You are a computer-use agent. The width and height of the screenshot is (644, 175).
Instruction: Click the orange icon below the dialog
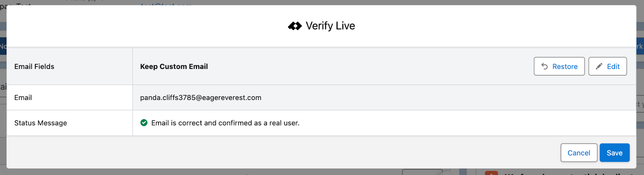(x=491, y=173)
